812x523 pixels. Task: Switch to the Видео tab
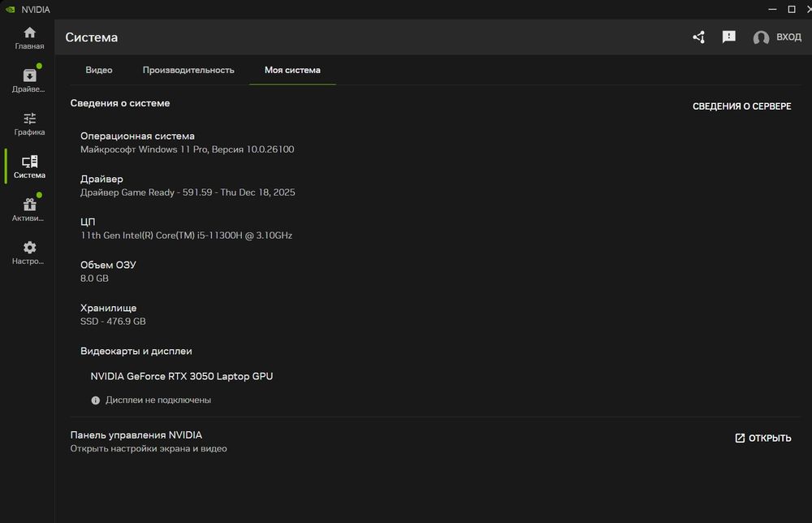point(99,70)
